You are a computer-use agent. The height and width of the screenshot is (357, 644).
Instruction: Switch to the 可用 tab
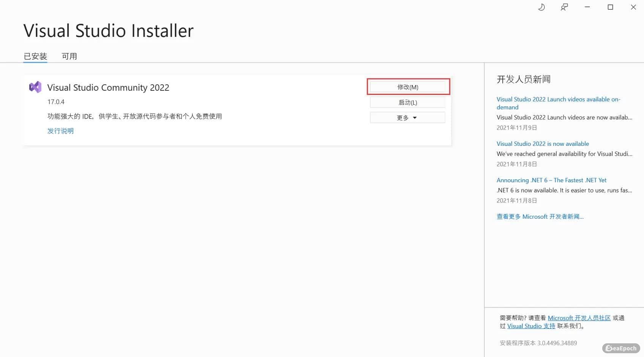pyautogui.click(x=69, y=56)
